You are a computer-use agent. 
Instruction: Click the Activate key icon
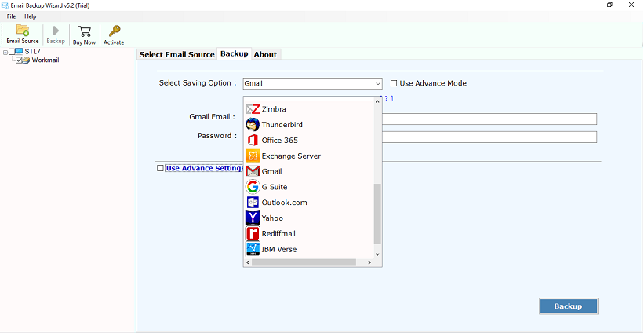click(114, 31)
